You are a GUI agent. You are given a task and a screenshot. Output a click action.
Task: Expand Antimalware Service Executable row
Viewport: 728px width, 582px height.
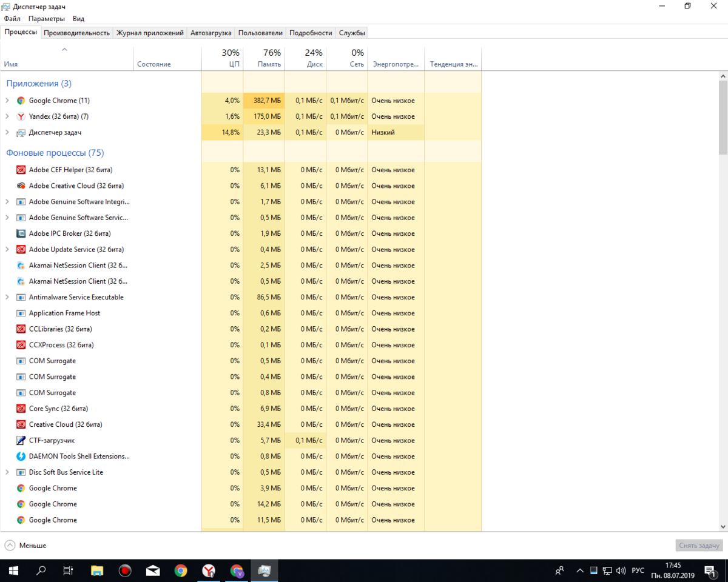7,297
